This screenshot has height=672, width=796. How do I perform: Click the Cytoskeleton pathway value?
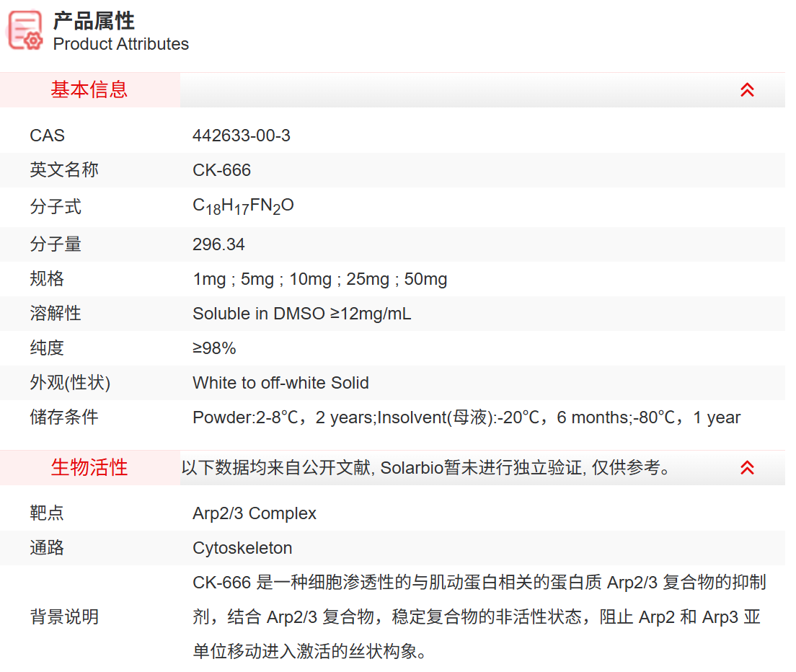coord(241,548)
